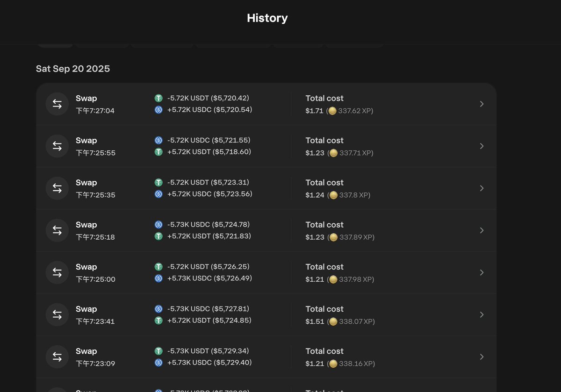
Task: Click the +5.72K USDC ($5,720.54) amount
Action: [210, 110]
